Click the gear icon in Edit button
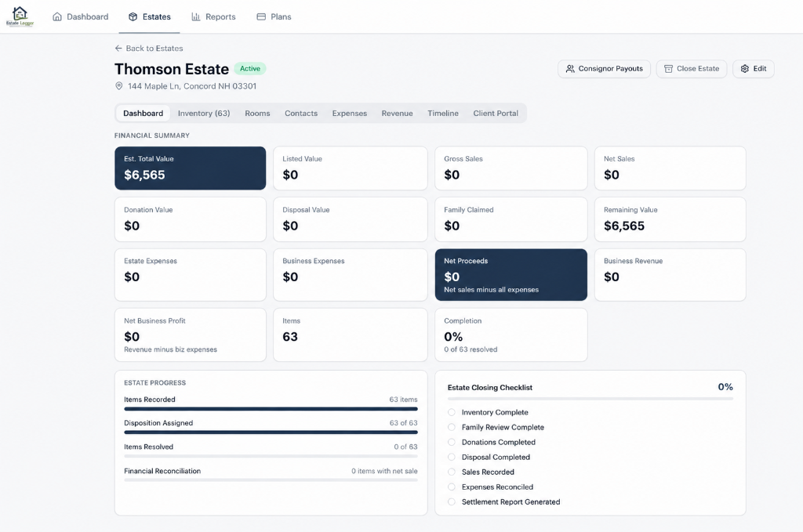 [x=745, y=68]
